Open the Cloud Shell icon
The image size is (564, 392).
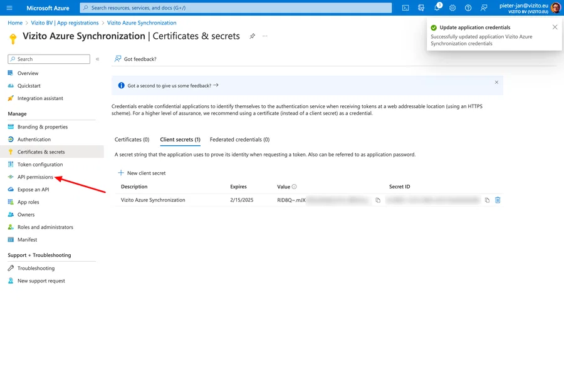pos(405,8)
